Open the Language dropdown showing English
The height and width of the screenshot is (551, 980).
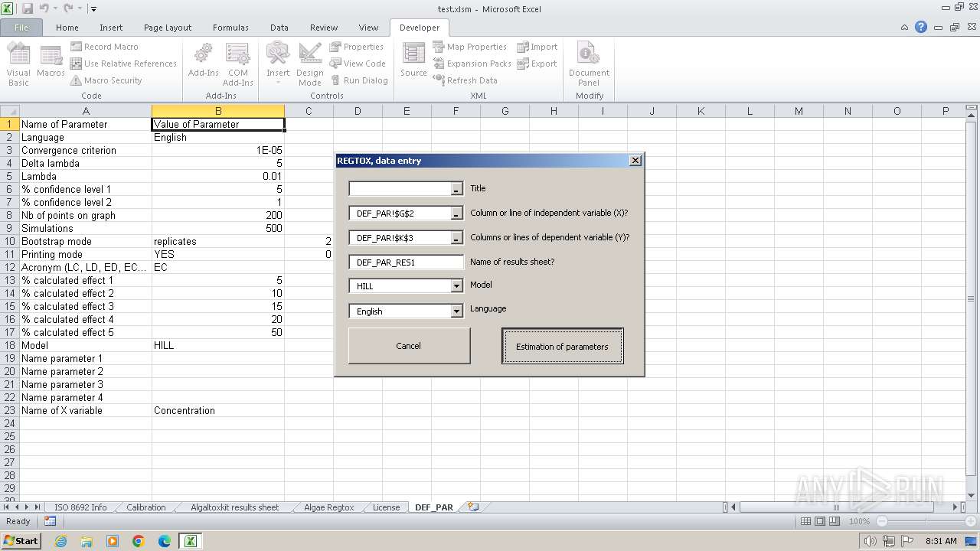click(x=456, y=311)
